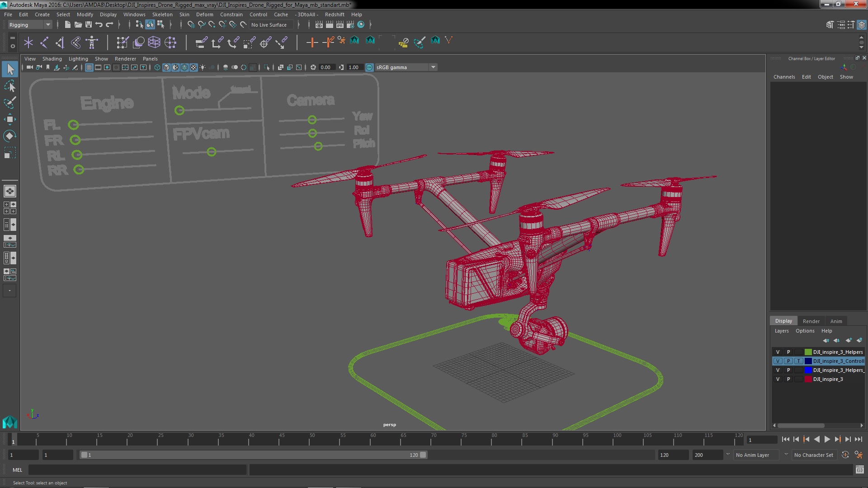The width and height of the screenshot is (868, 488).
Task: Click Play forwards button
Action: (x=827, y=439)
